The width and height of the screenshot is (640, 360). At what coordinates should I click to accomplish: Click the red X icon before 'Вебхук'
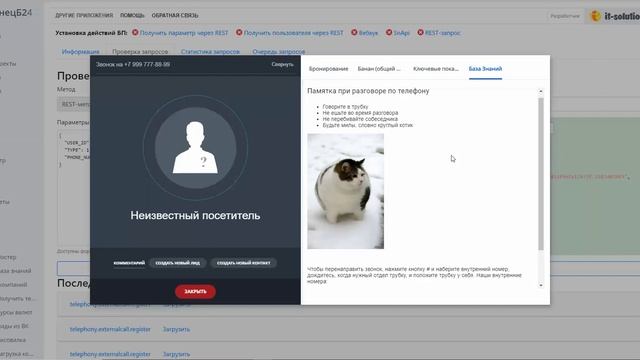click(x=354, y=32)
